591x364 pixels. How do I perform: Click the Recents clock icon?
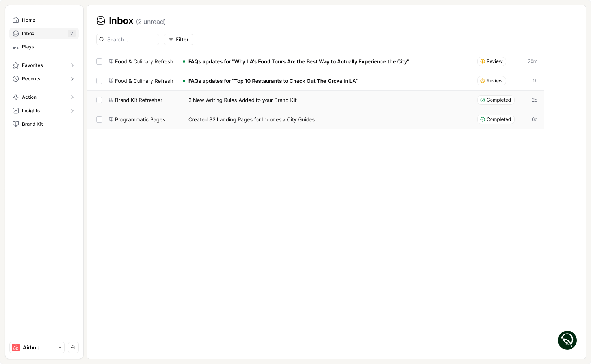coord(16,79)
